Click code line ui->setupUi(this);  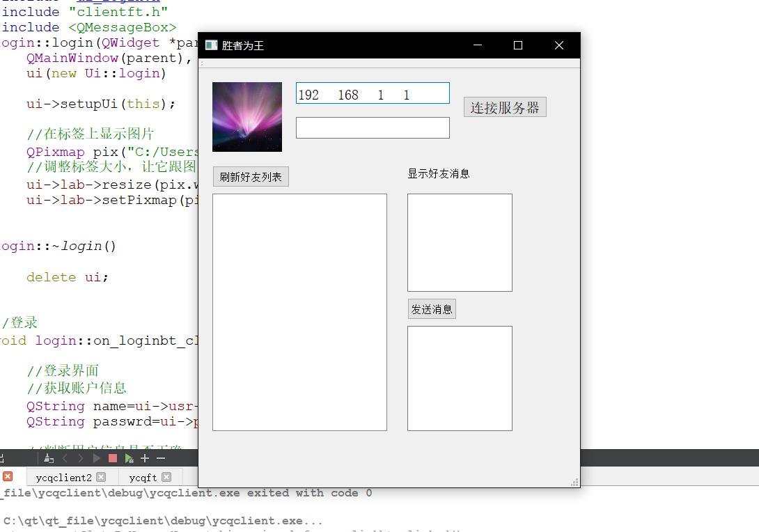click(x=101, y=104)
